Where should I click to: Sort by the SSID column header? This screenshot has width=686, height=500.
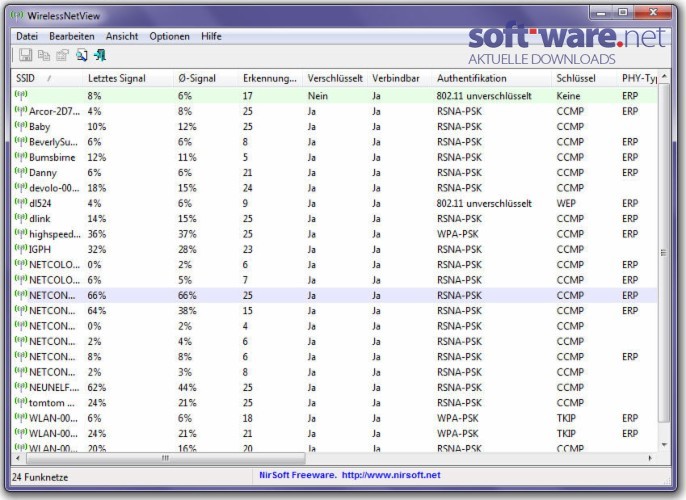(x=46, y=78)
